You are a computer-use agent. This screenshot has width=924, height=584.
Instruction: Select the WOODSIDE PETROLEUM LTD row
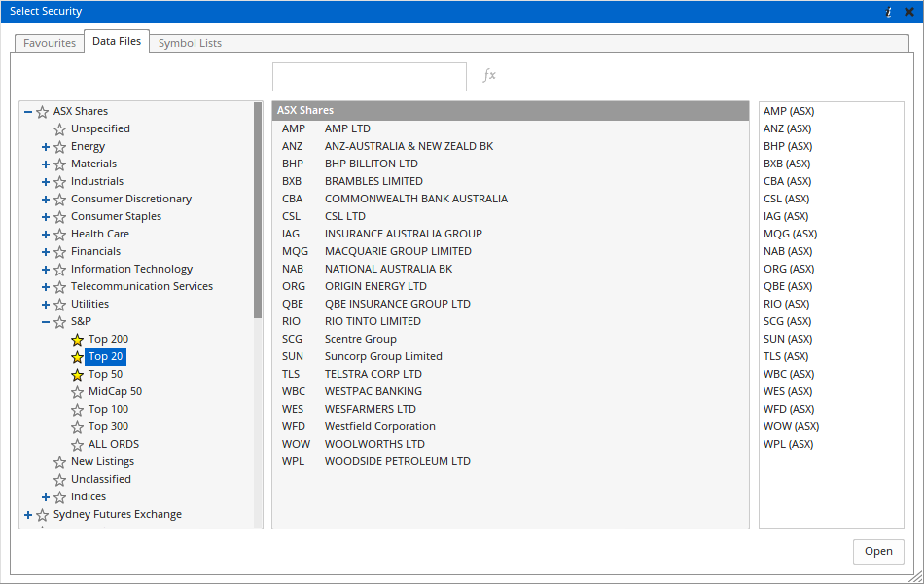pos(511,462)
